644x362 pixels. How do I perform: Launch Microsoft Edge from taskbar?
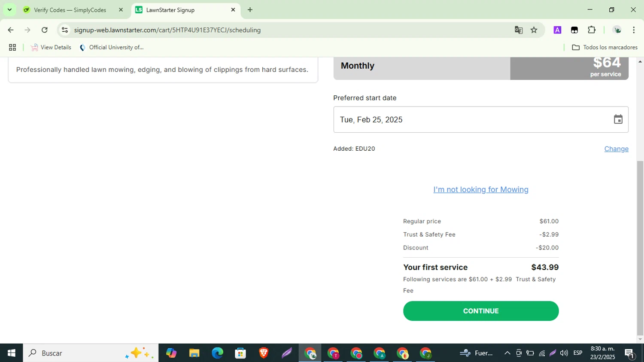217,353
